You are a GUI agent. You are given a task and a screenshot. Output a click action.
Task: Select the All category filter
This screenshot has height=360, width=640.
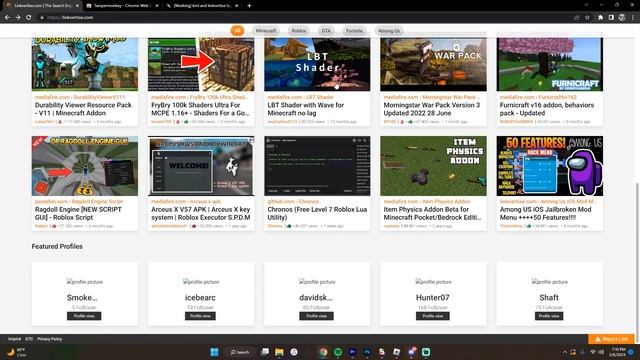click(237, 31)
